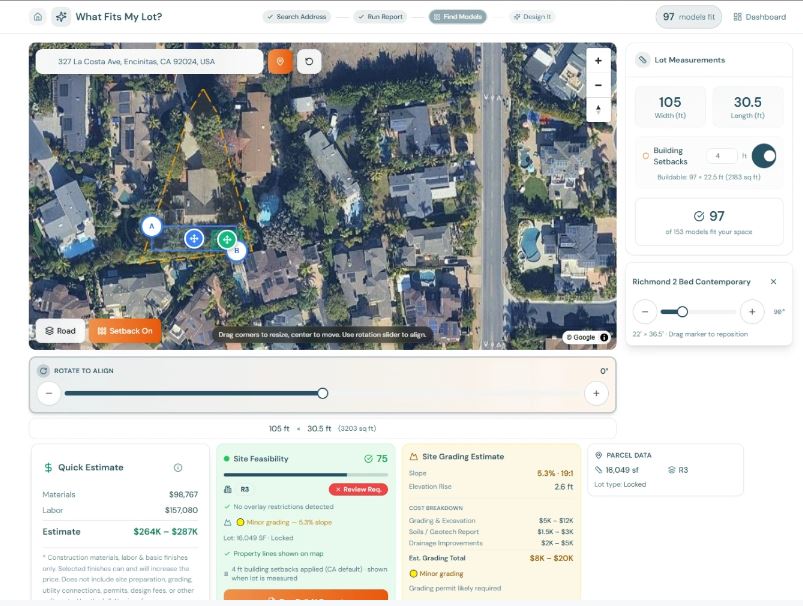Open the Dashboard
The width and height of the screenshot is (803, 606).
[759, 17]
